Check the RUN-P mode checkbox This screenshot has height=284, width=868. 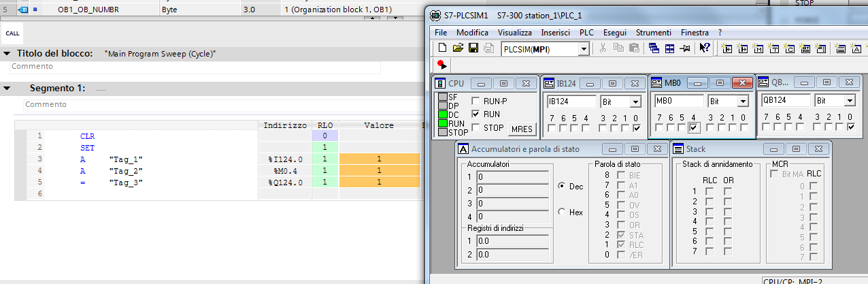(476, 101)
